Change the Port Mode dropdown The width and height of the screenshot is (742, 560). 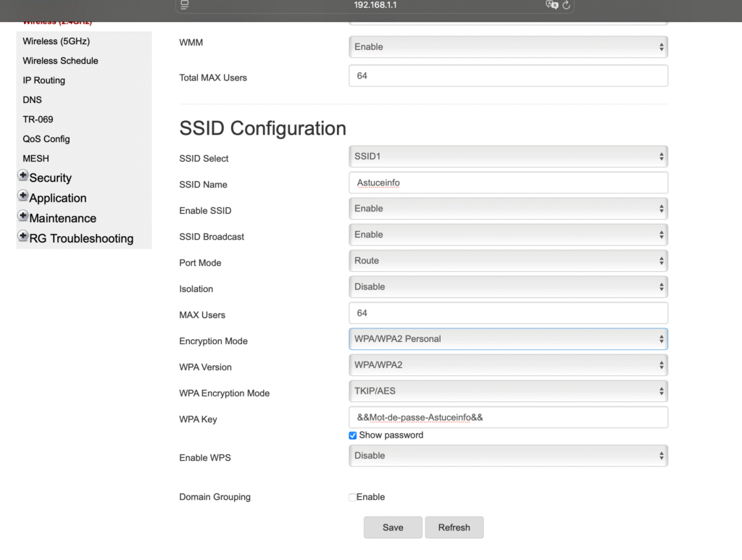tap(508, 261)
